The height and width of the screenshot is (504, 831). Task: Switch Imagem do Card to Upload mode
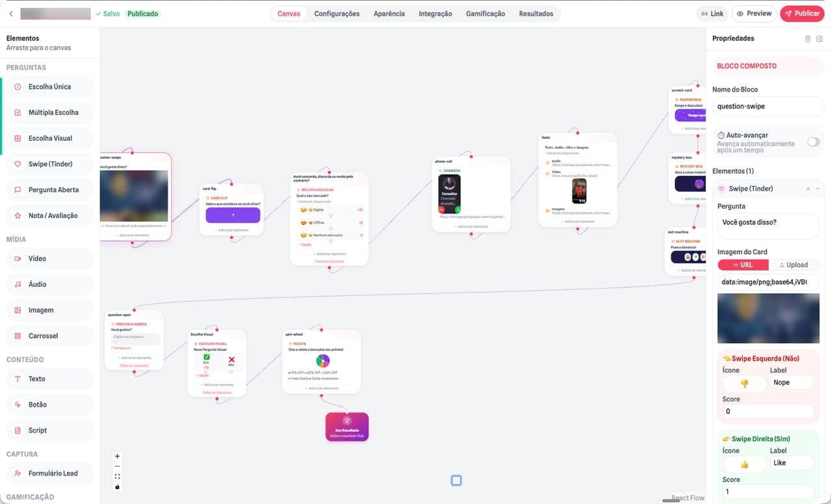[x=795, y=265]
